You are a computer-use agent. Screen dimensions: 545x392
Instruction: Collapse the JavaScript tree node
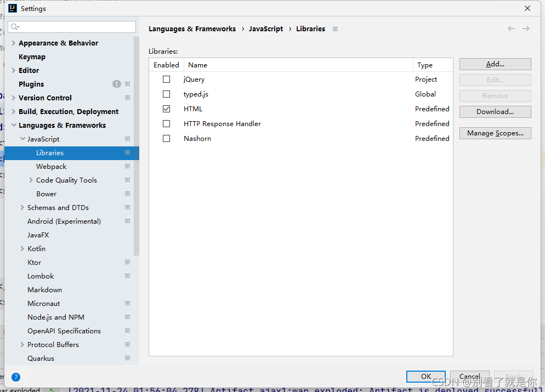point(22,139)
